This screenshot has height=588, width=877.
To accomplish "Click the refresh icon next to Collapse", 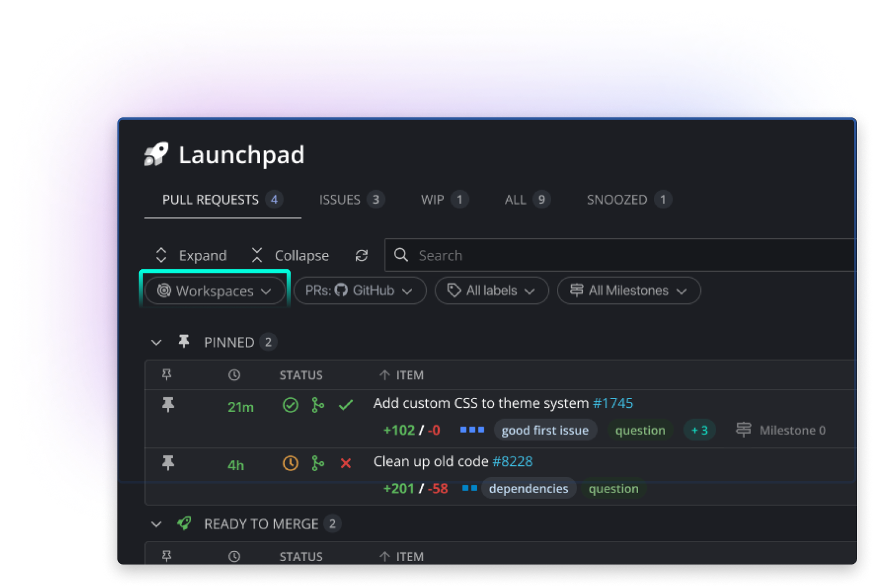I will tap(362, 255).
